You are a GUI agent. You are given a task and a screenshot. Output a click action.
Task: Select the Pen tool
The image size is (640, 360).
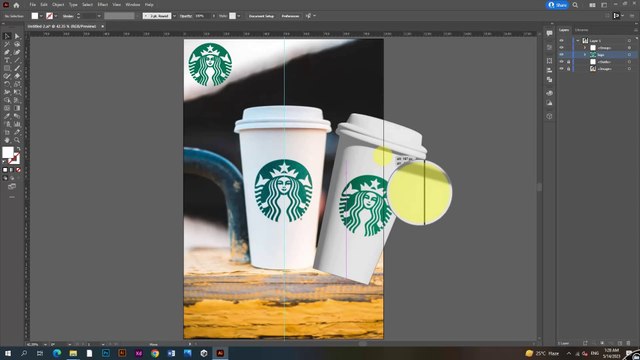point(7,52)
